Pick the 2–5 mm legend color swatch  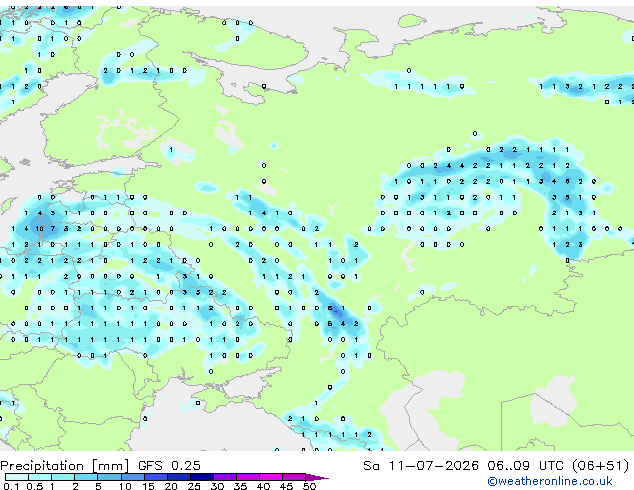pyautogui.click(x=86, y=477)
